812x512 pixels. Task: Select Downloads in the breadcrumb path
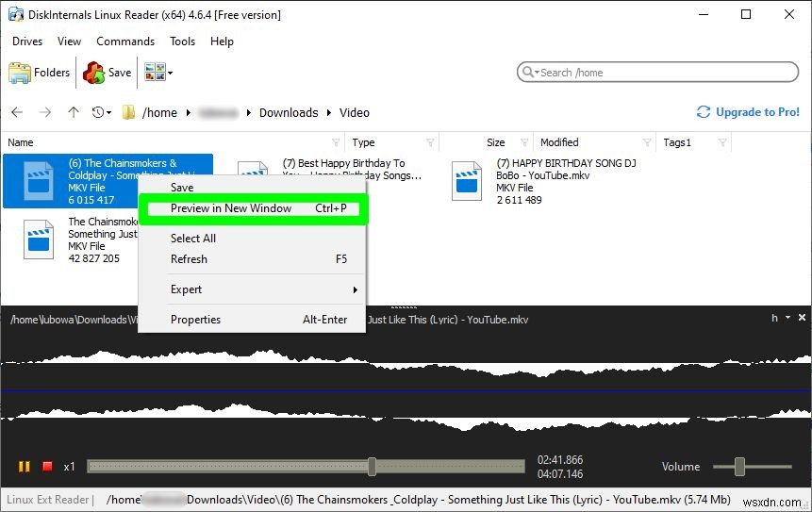pyautogui.click(x=289, y=113)
